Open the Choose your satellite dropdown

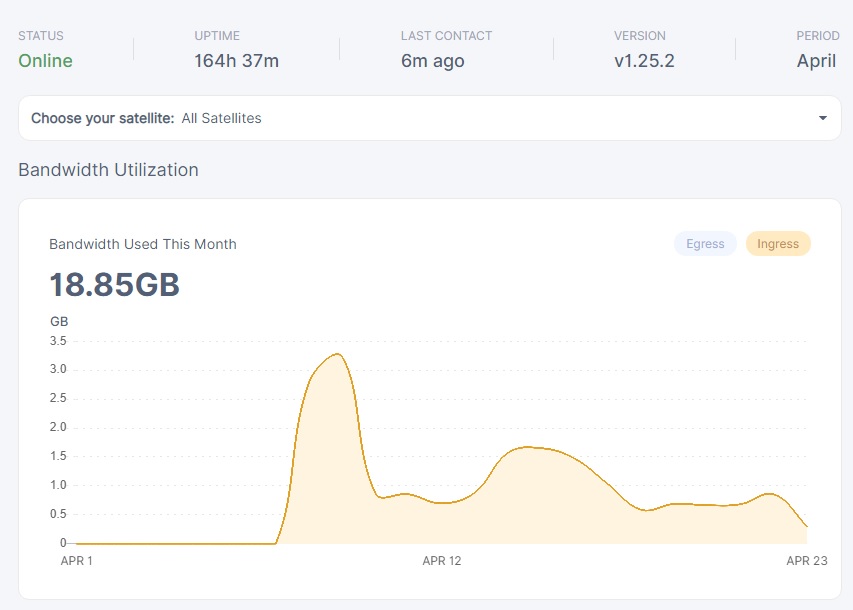point(429,118)
